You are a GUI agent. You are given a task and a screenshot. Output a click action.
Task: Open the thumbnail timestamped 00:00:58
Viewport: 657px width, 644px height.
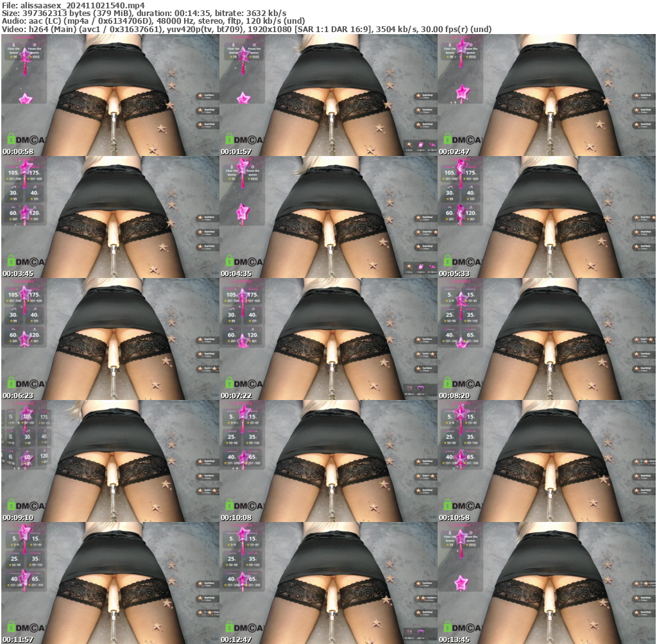[109, 96]
